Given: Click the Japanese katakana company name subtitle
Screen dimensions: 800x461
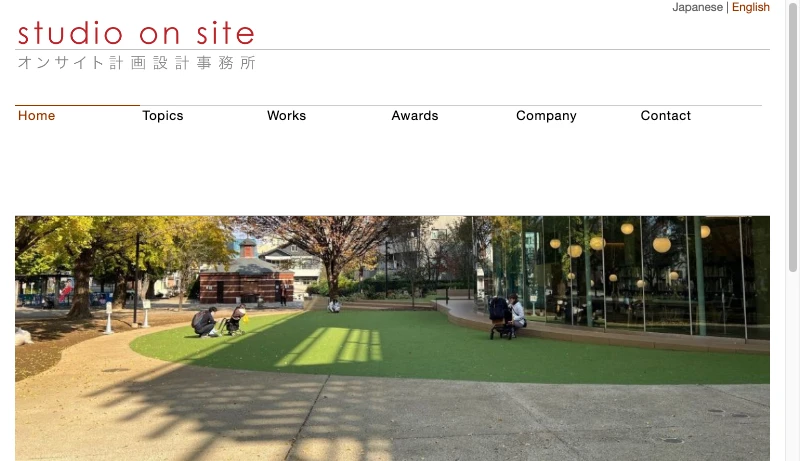Looking at the screenshot, I should click(x=136, y=63).
